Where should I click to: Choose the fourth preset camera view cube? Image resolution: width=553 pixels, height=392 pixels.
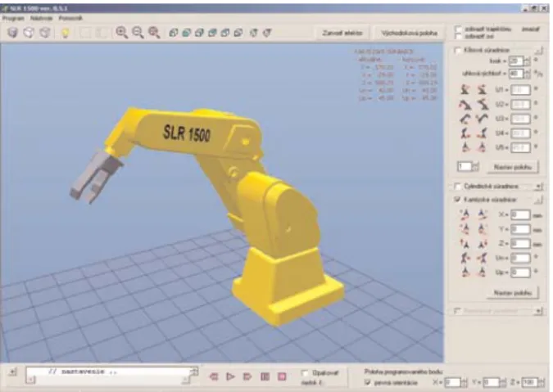click(212, 33)
